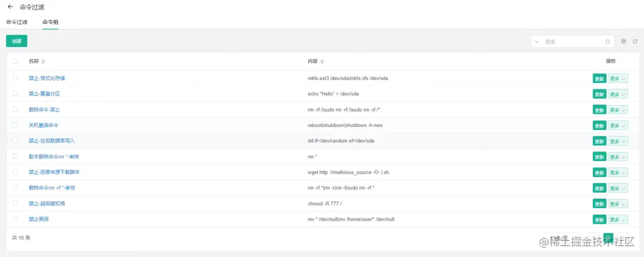The image size is (644, 257).
Task: Select the checkbox for 删除命令-禁止
Action: tap(15, 109)
